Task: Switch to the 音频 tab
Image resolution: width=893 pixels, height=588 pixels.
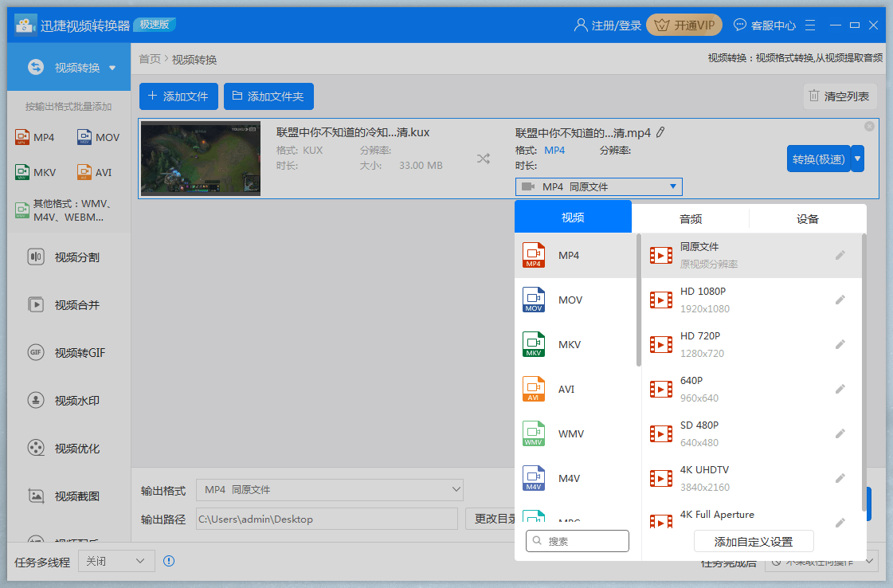Action: click(691, 216)
